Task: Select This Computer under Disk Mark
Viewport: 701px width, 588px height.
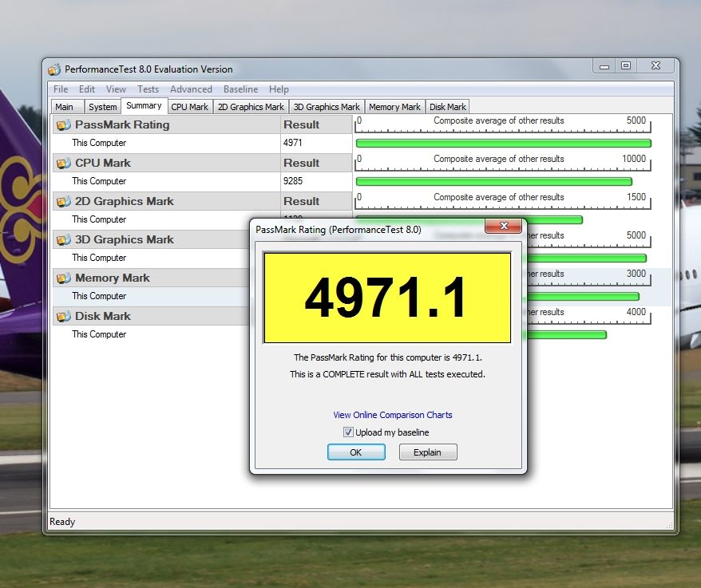Action: [x=99, y=334]
